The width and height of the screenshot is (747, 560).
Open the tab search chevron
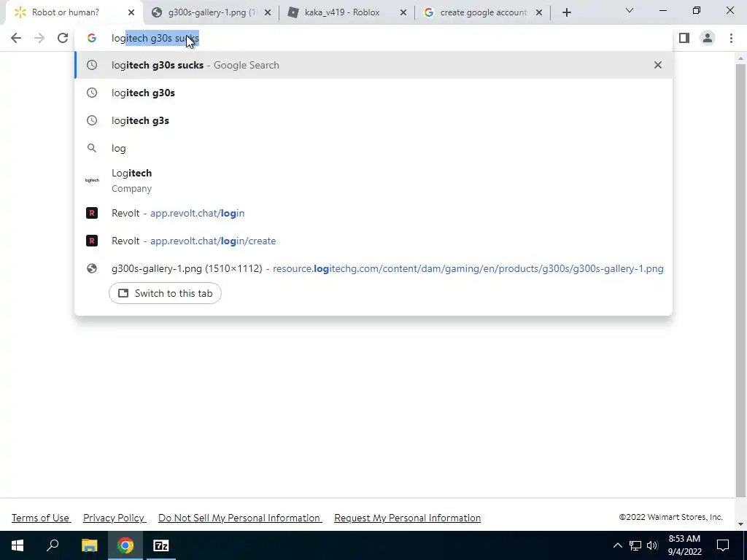click(630, 10)
